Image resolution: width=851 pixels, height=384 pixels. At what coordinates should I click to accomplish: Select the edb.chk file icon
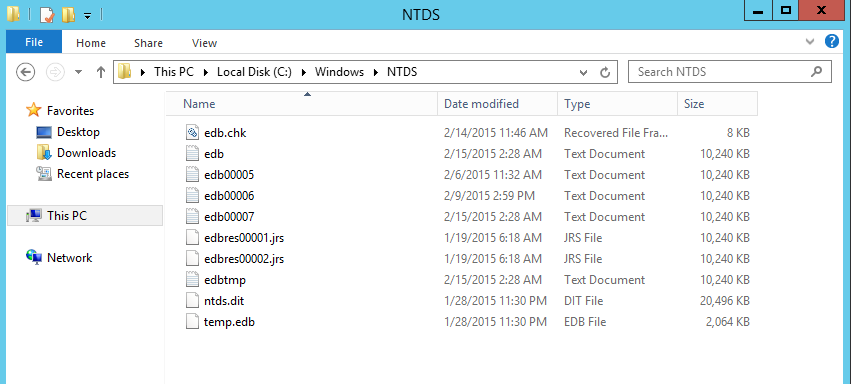click(192, 132)
